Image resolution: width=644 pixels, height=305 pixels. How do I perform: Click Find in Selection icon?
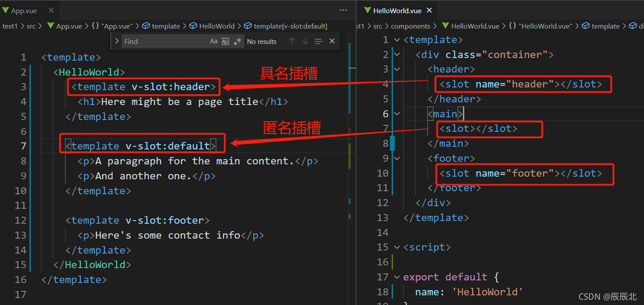tap(319, 41)
